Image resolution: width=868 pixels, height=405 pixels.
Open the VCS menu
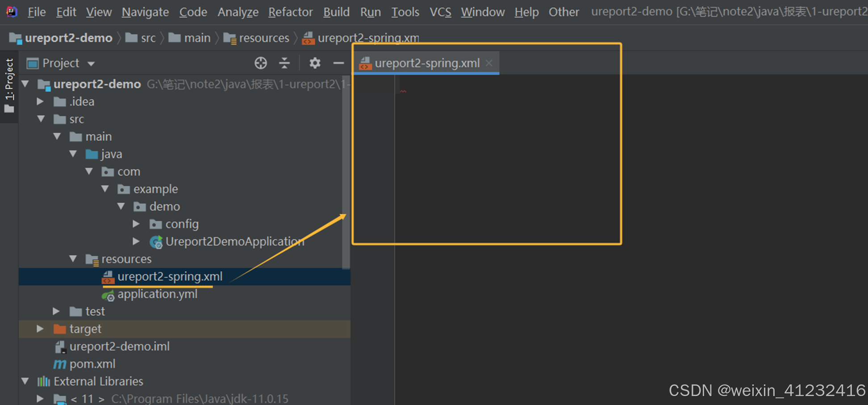[x=440, y=12]
